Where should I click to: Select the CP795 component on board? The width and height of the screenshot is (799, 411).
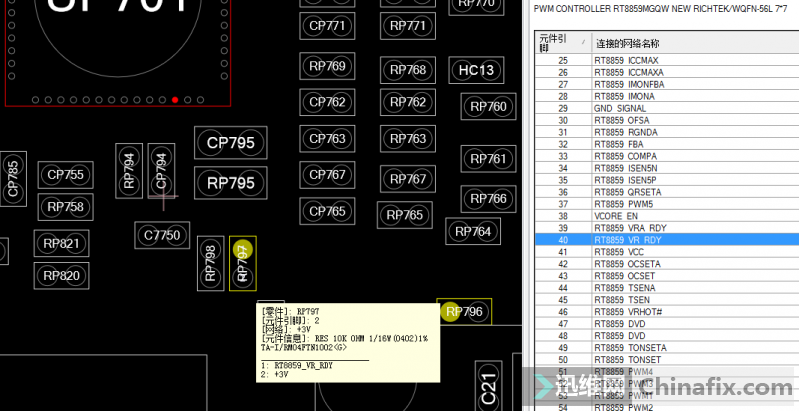click(x=230, y=143)
